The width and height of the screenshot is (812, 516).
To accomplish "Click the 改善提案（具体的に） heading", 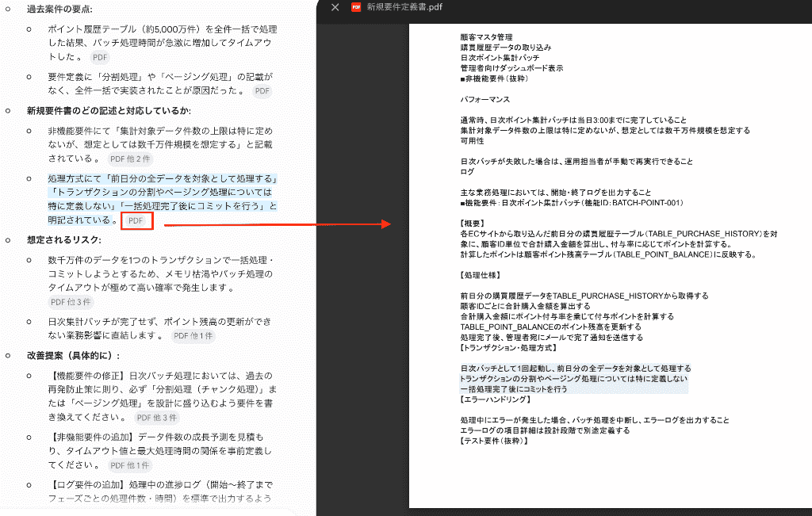I will [74, 356].
